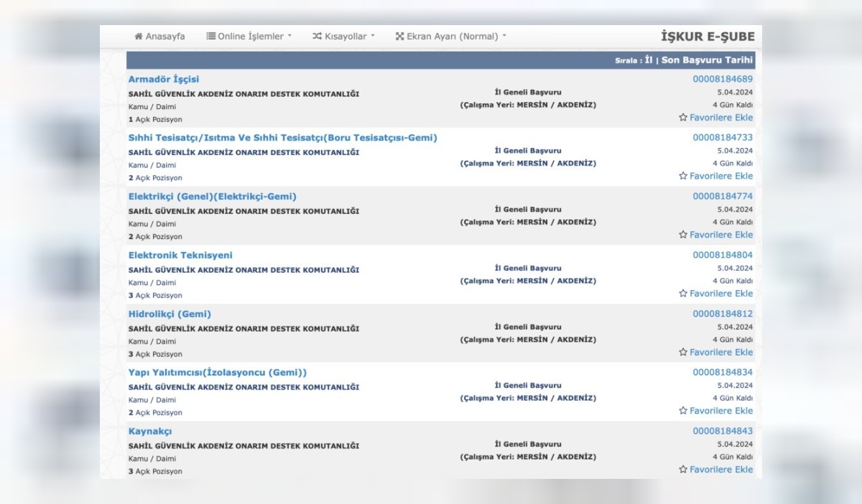Click star icon for Elektronik Teknisyeni
Viewport: 862px width, 504px height.
tap(683, 294)
